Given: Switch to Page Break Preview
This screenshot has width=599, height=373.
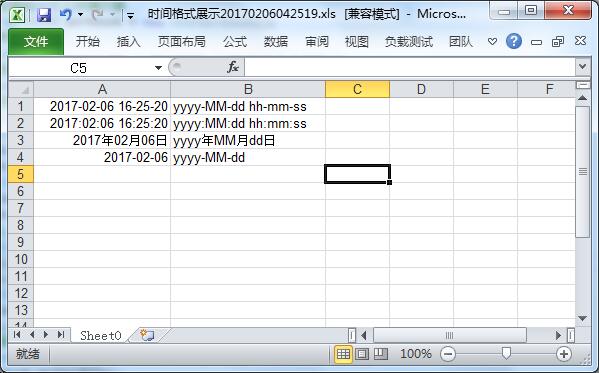Looking at the screenshot, I should [x=380, y=354].
